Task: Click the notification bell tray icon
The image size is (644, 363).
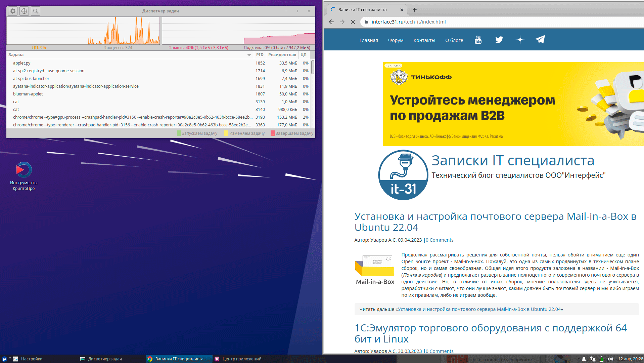Action: tap(584, 359)
